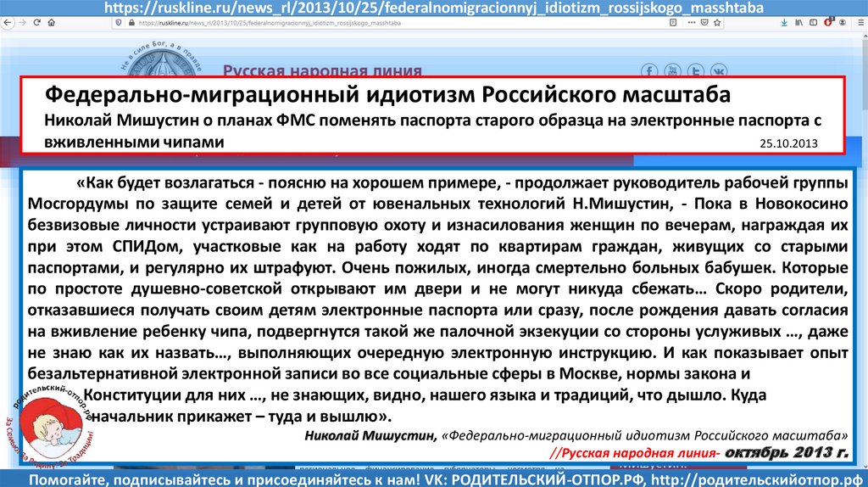Open the site's Facebook icon
This screenshot has width=868, height=487.
(649, 70)
